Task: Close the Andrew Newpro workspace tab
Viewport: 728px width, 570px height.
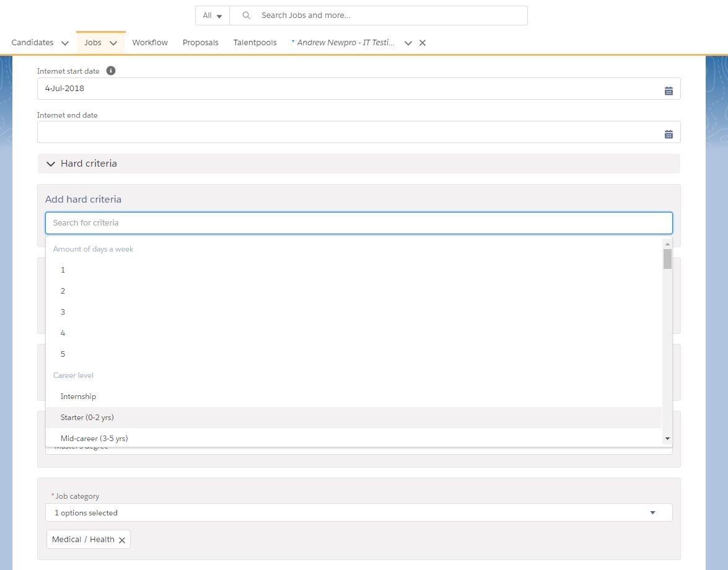Action: tap(423, 43)
